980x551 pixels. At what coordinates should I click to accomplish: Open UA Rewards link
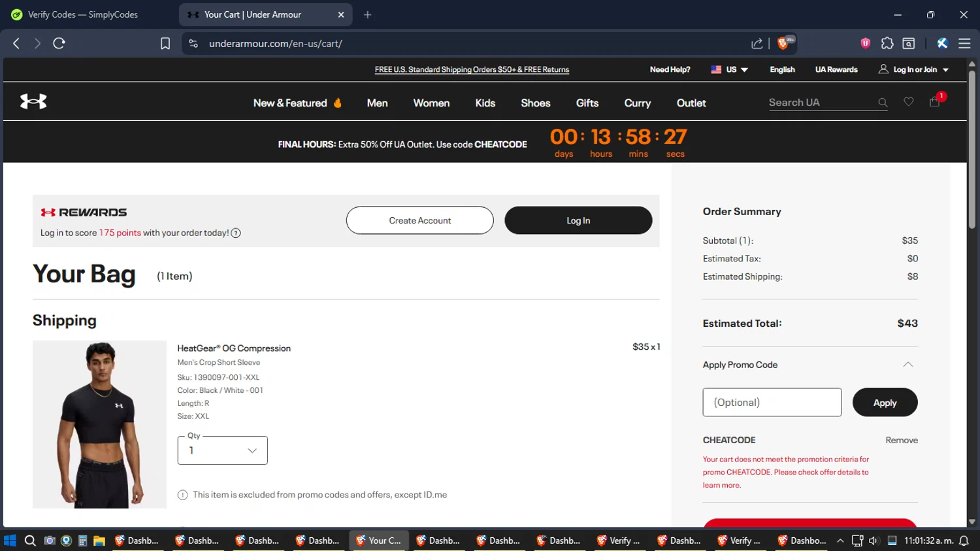coord(836,69)
